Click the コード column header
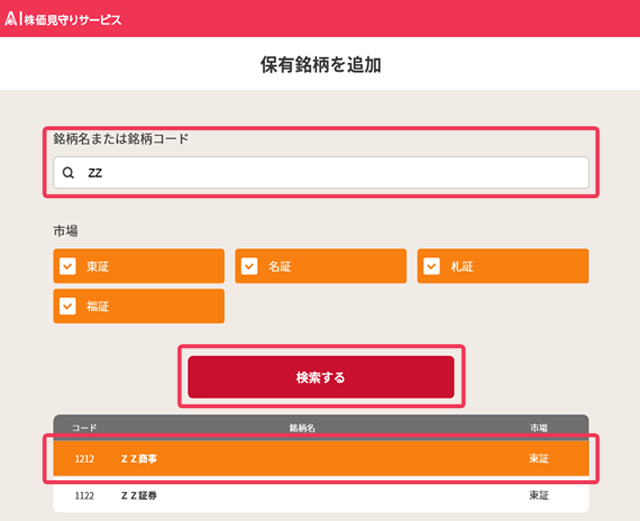 [x=84, y=428]
